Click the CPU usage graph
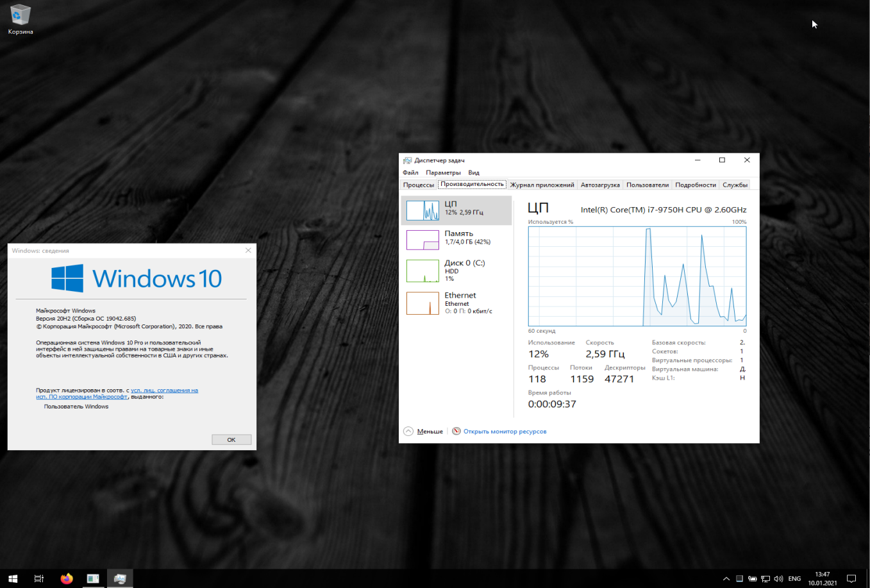Image resolution: width=870 pixels, height=588 pixels. [637, 276]
